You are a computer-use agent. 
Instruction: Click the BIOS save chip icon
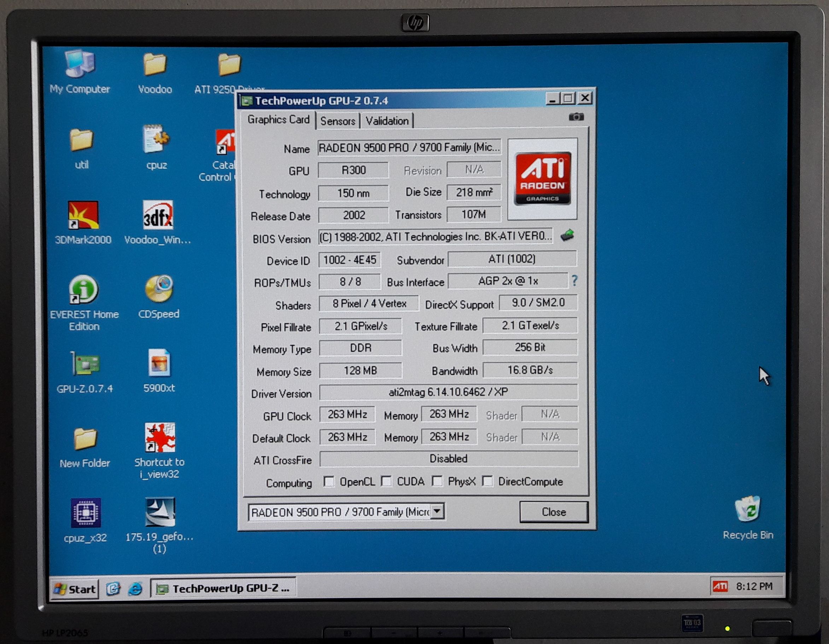[x=567, y=236]
